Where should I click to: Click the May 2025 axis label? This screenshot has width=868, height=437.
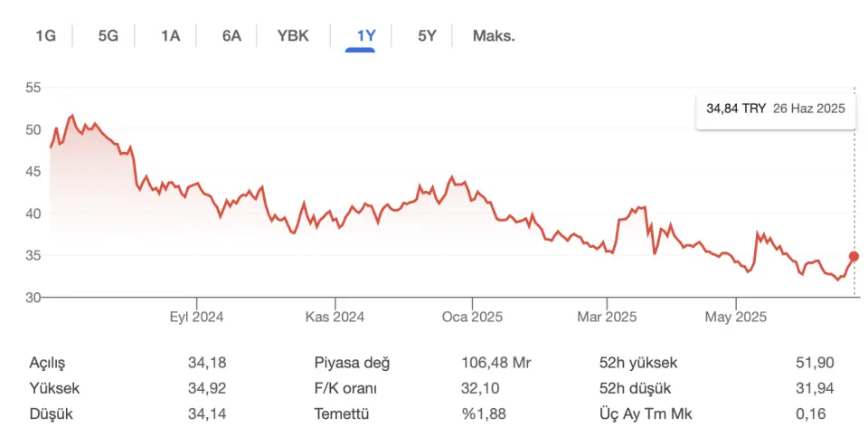[x=736, y=318]
